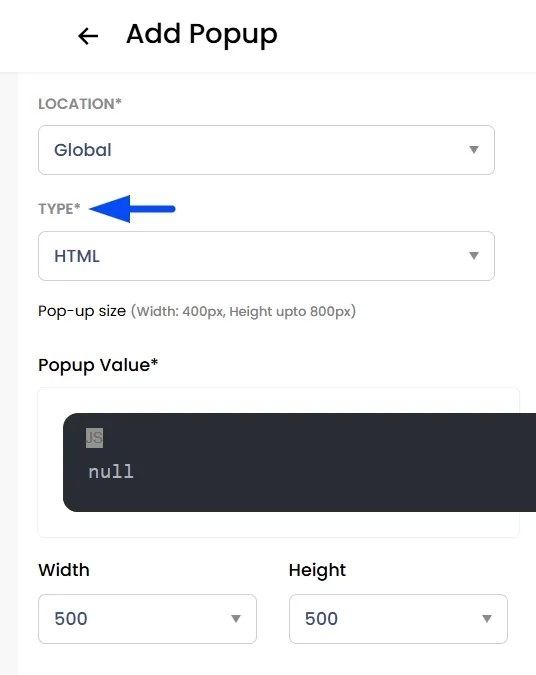Click the null text in the code editor
The width and height of the screenshot is (536, 675).
[x=111, y=472]
